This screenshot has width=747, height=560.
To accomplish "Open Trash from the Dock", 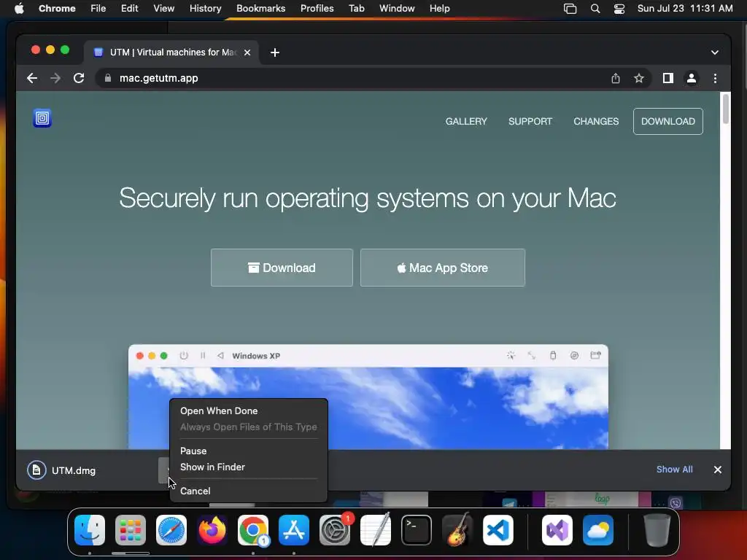I will coord(657,530).
